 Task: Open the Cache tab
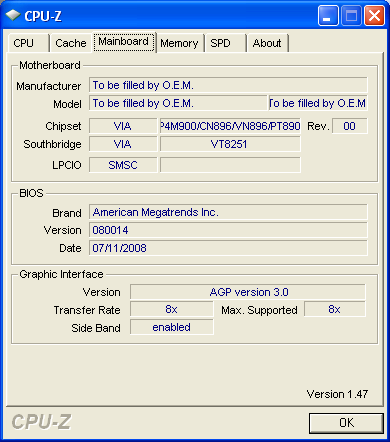71,43
